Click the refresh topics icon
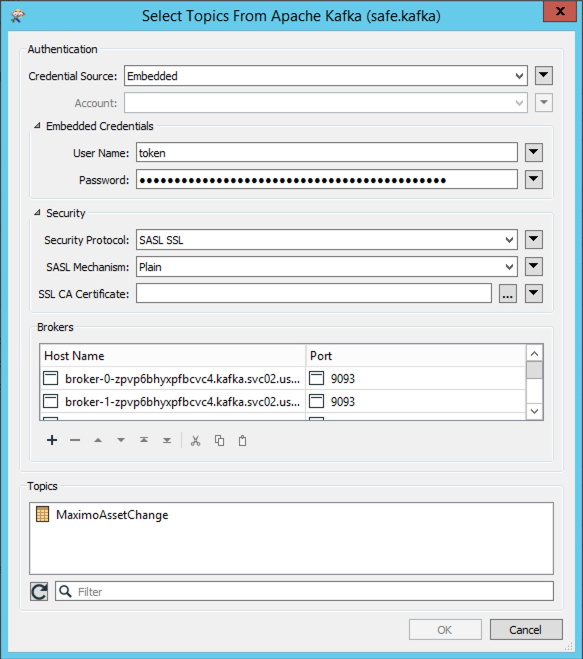 tap(39, 591)
